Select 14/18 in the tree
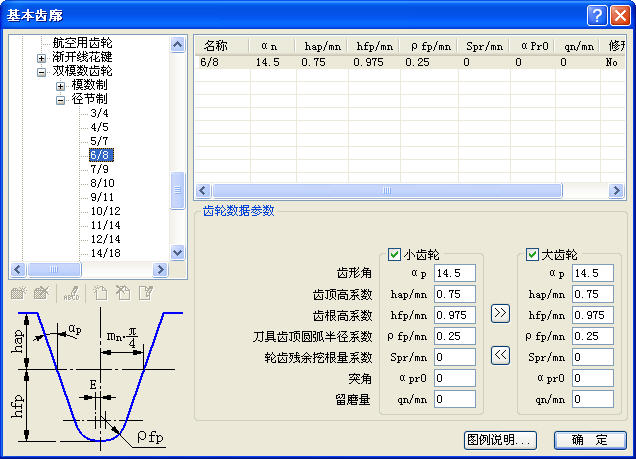The height and width of the screenshot is (459, 636). click(x=105, y=253)
